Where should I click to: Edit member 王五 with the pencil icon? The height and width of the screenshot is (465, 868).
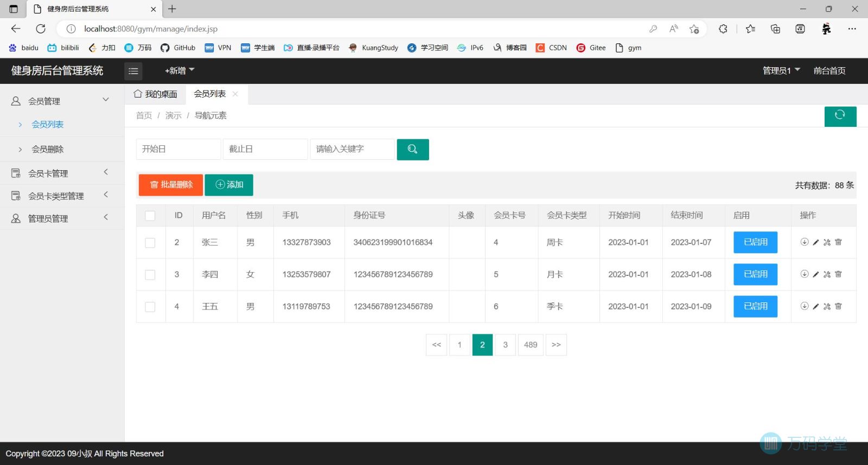[x=816, y=306]
